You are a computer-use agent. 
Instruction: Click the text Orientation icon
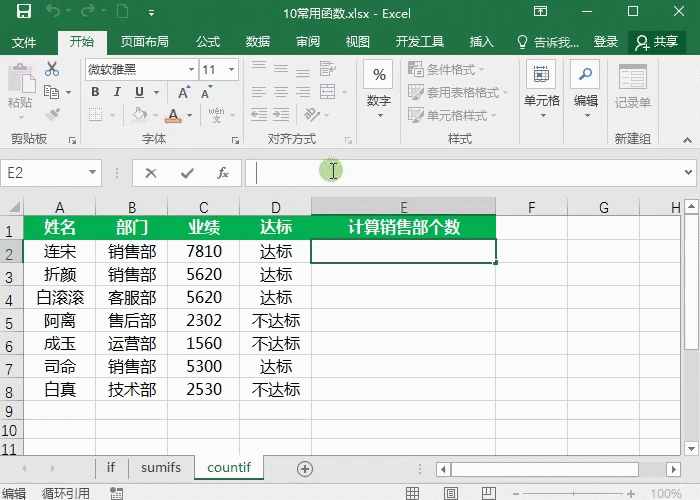coord(312,115)
